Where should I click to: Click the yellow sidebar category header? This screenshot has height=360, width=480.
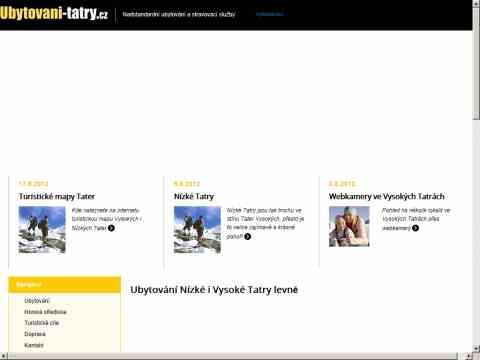tap(64, 285)
